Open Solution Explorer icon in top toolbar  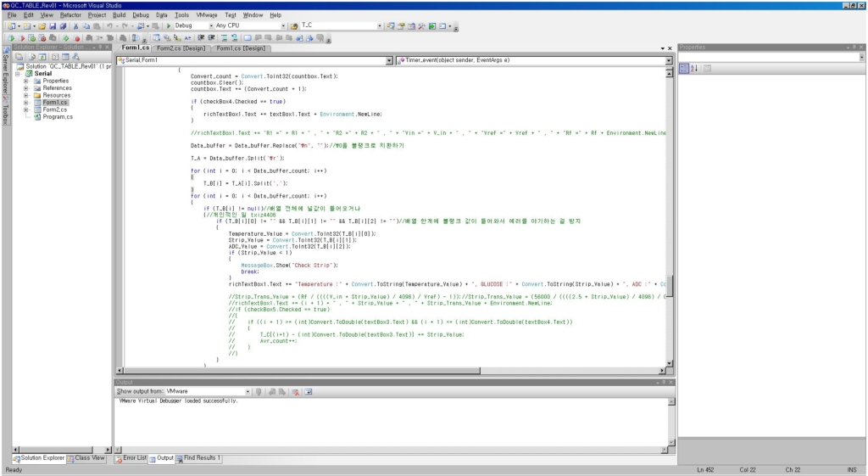pyautogui.click(x=390, y=26)
